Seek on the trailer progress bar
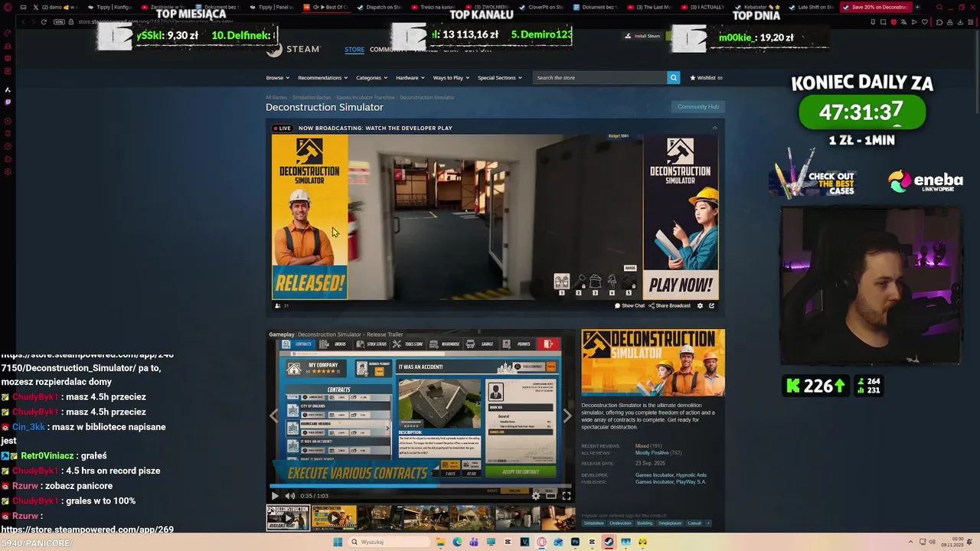Viewport: 980px width, 551px height. pyautogui.click(x=420, y=487)
